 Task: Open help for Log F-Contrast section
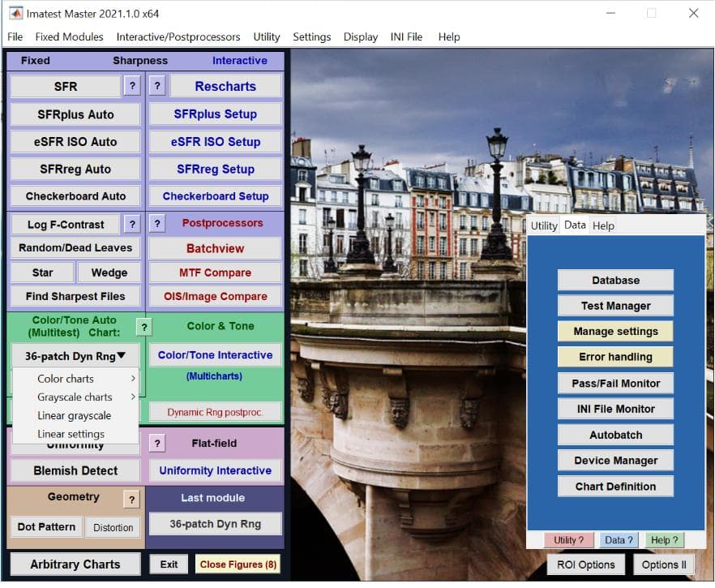pos(132,224)
